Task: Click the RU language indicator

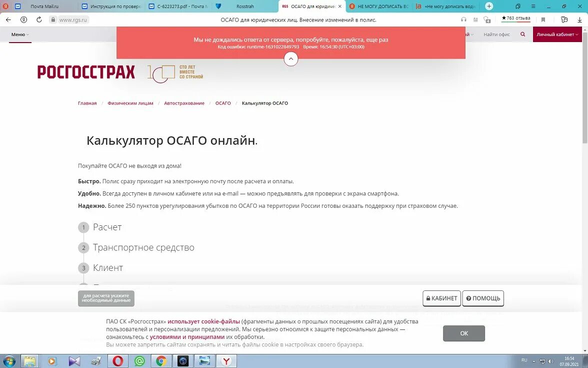Action: [524, 360]
